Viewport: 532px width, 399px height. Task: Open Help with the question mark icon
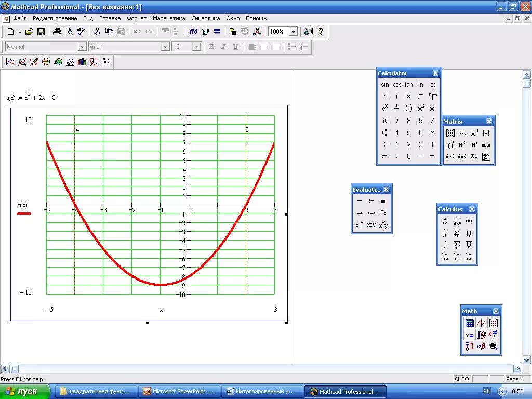coord(321,32)
